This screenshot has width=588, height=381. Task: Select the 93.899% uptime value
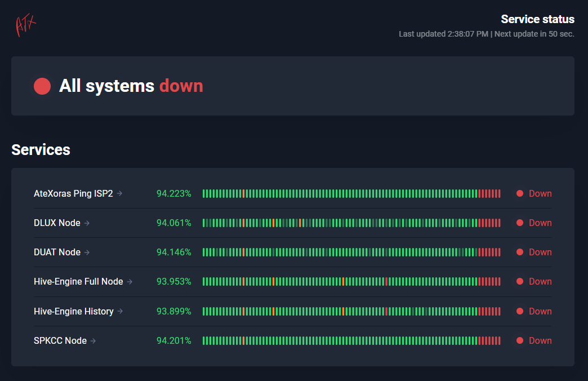[173, 311]
